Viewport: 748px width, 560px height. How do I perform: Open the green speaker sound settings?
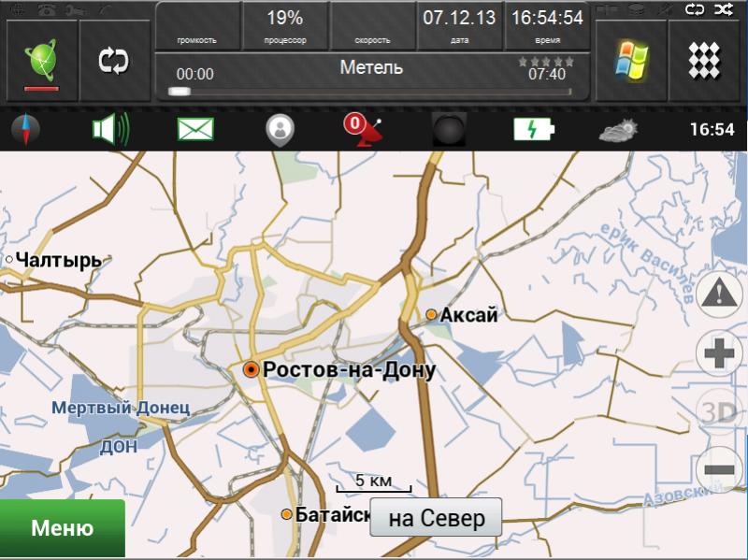110,129
